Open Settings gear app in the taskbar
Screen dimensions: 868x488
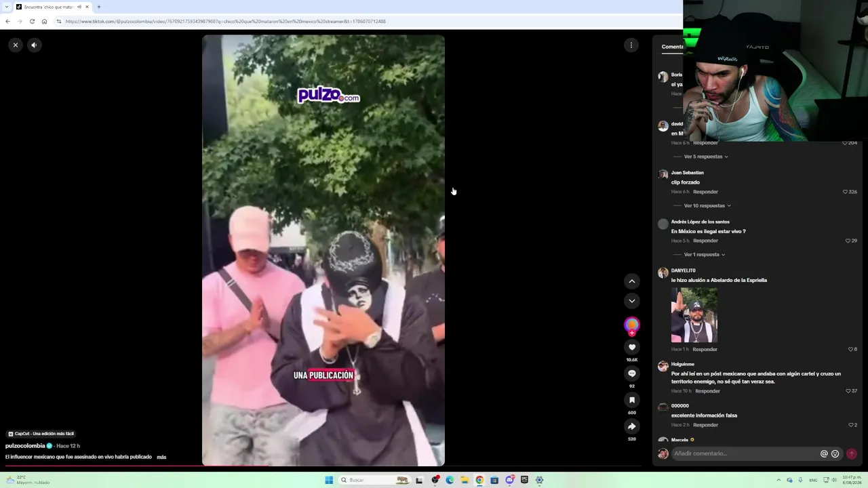539,480
